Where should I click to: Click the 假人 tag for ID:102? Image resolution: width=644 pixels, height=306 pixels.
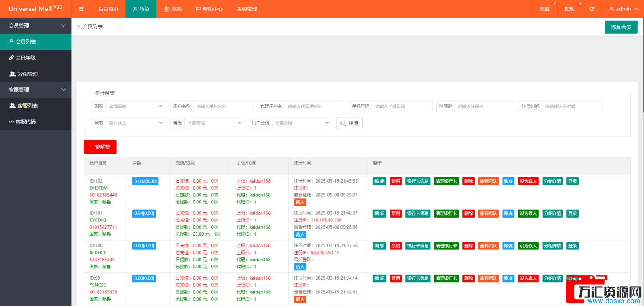point(300,202)
